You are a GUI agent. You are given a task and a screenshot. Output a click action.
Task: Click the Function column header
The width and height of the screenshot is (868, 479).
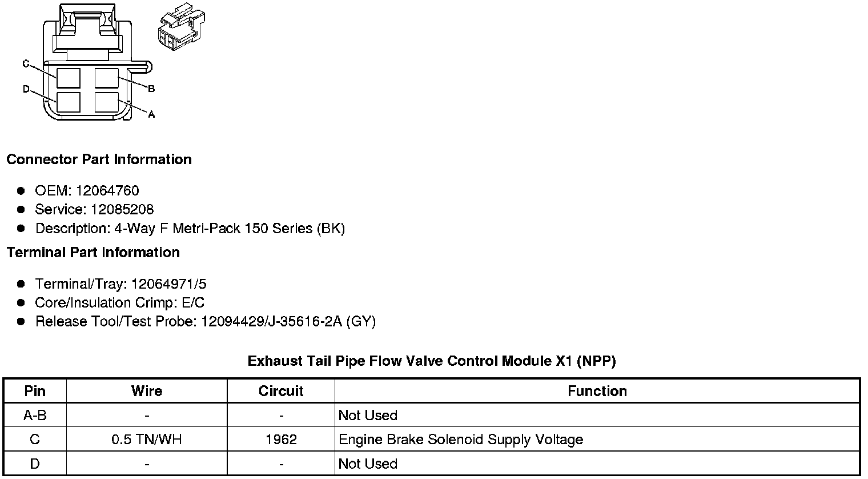pos(597,391)
